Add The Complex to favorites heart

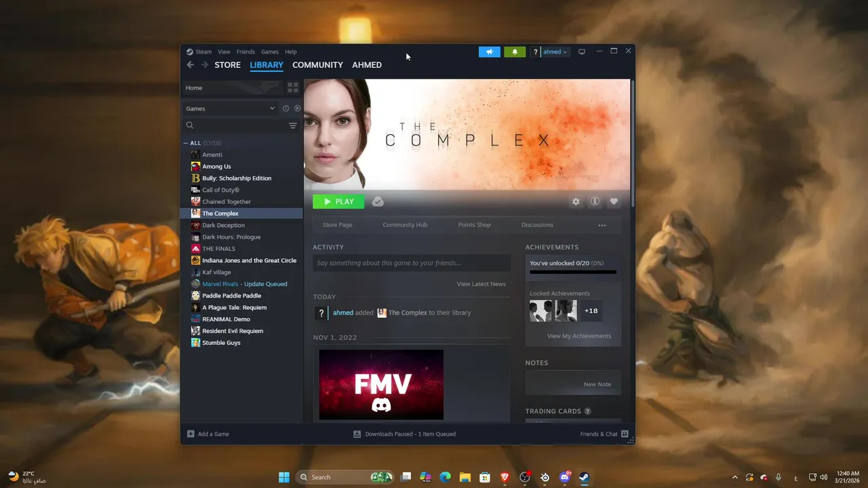tap(614, 201)
